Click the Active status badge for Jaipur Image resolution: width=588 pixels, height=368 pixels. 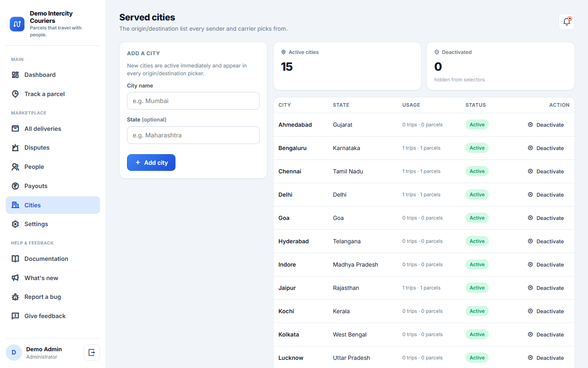[x=477, y=288]
